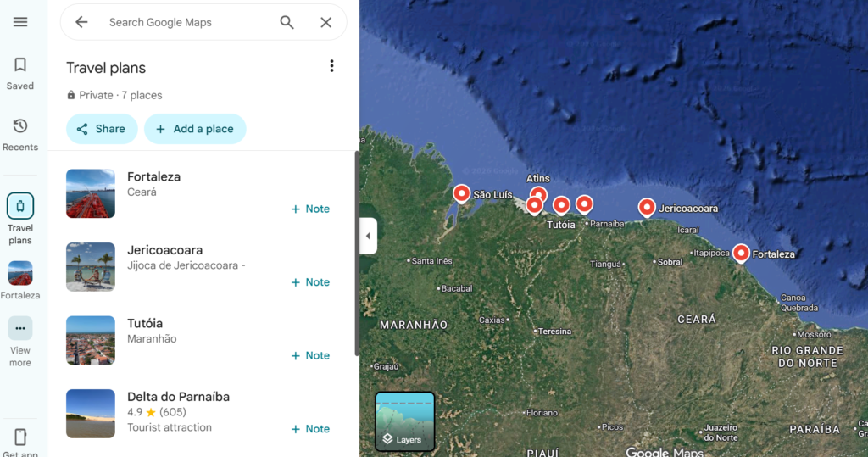Click the Sobral city label on map
The height and width of the screenshot is (457, 868).
click(670, 261)
